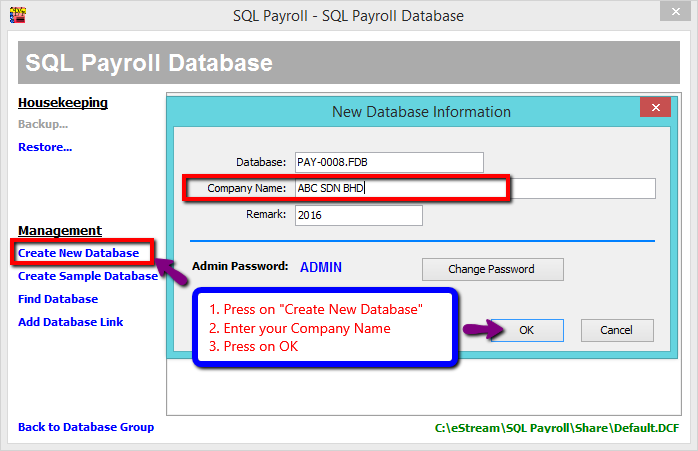Select the Remark field showing 2016
The height and width of the screenshot is (451, 698).
tap(358, 215)
